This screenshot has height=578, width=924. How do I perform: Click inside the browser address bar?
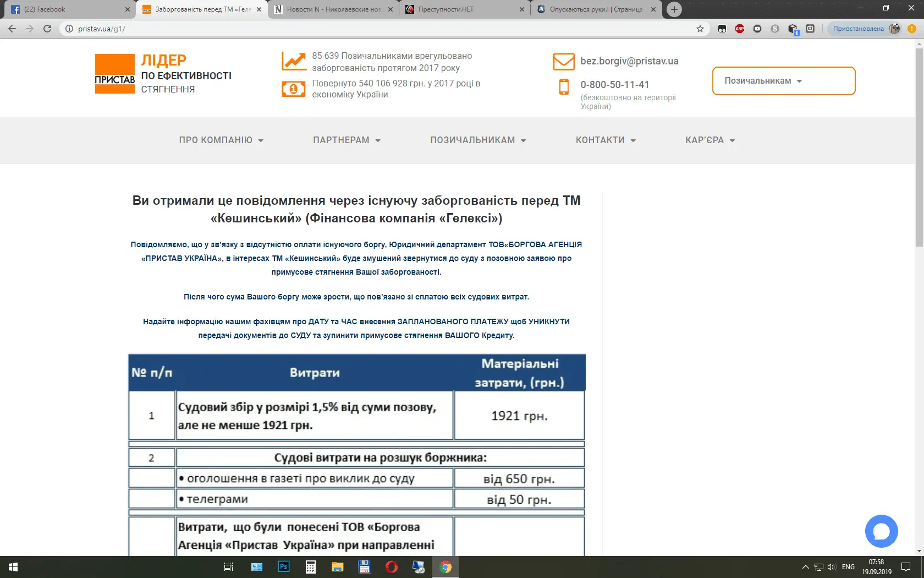click(220, 28)
